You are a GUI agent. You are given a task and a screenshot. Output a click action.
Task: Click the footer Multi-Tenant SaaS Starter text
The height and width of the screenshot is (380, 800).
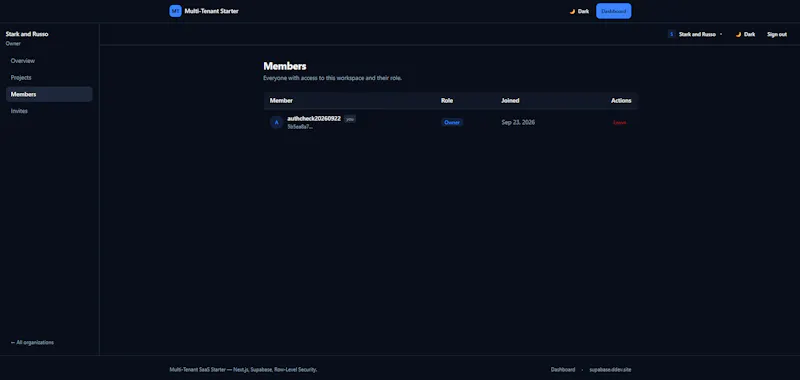click(243, 369)
